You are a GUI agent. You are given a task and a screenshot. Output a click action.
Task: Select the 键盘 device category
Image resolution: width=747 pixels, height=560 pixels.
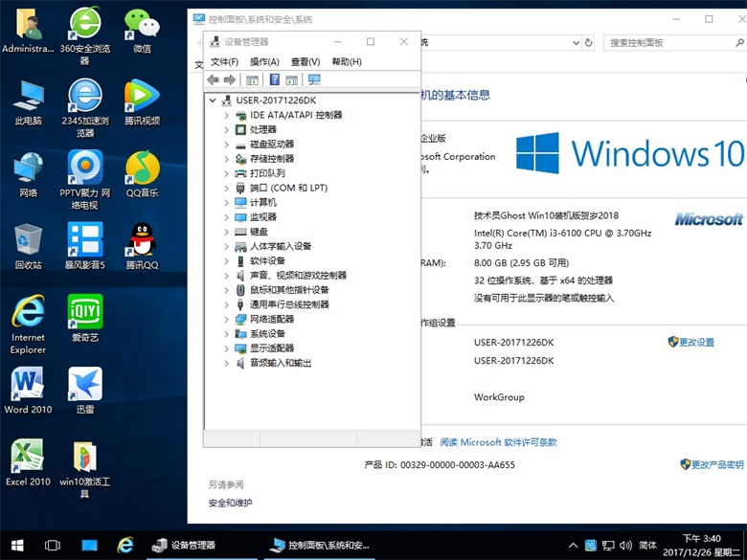(x=259, y=232)
